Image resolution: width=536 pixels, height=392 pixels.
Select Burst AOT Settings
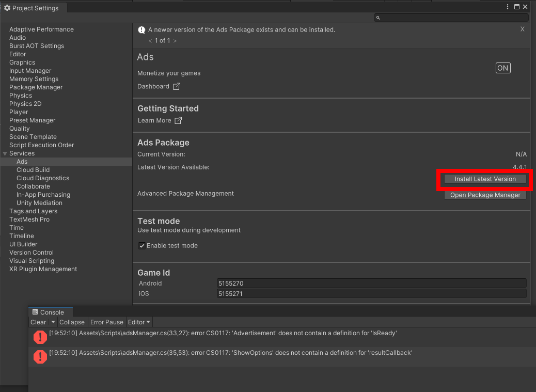point(37,46)
